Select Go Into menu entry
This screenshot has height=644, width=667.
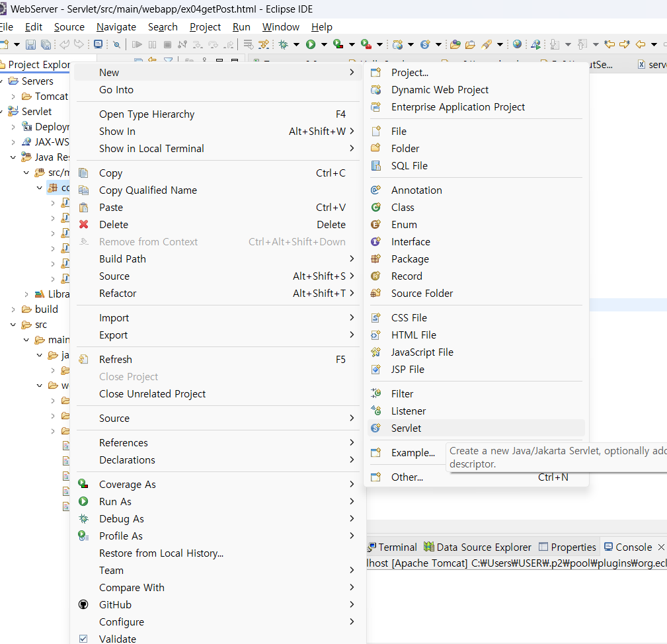point(219,90)
